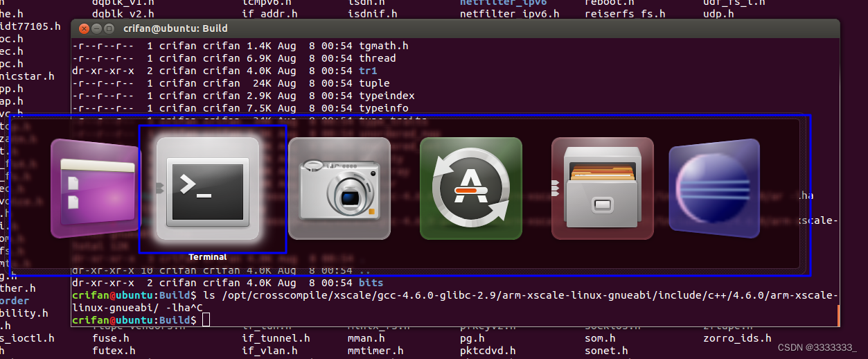
Task: Click 'if_vlan.h' in background listing
Action: click(269, 351)
